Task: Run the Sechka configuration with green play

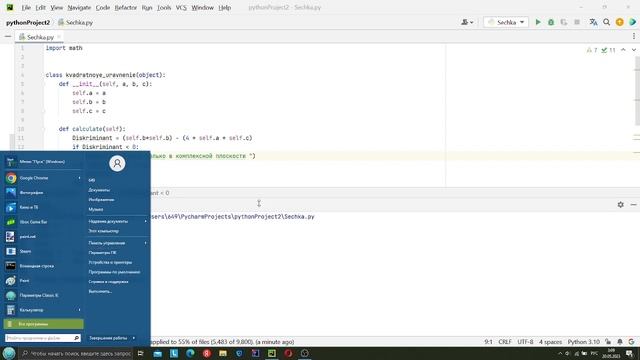Action: (x=538, y=22)
